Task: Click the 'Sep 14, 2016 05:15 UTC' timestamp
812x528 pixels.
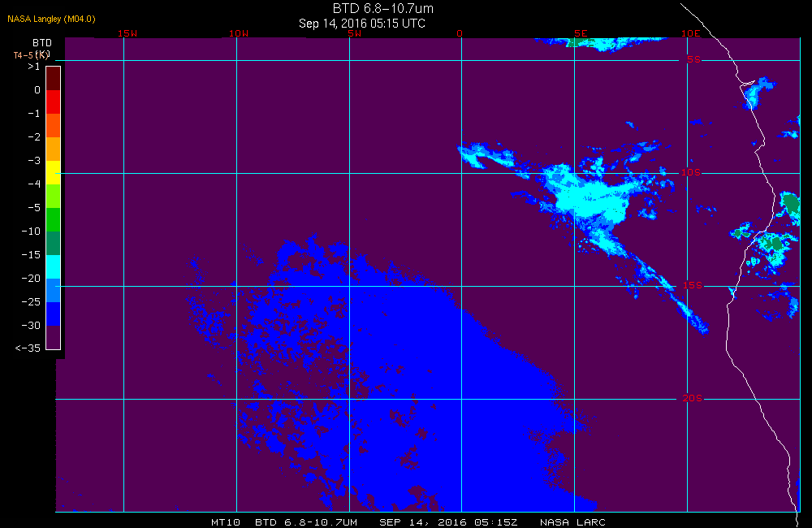Action: [x=362, y=24]
